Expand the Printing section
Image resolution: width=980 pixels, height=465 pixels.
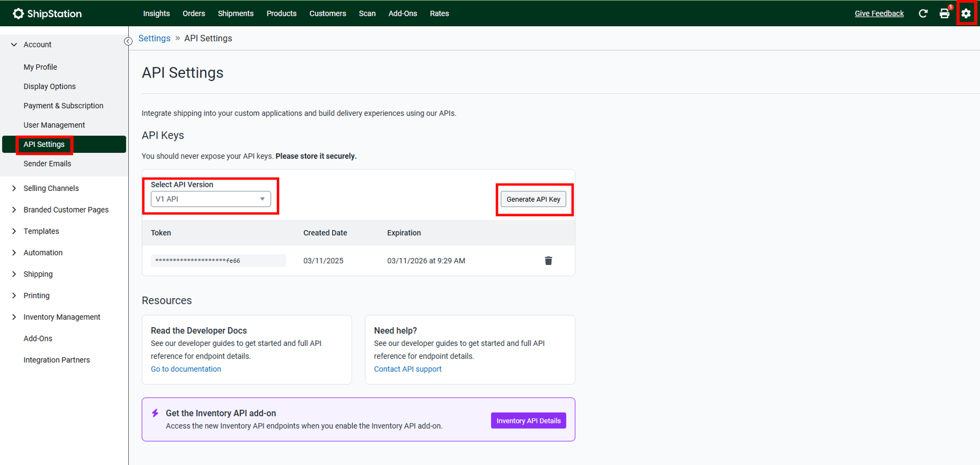(14, 296)
